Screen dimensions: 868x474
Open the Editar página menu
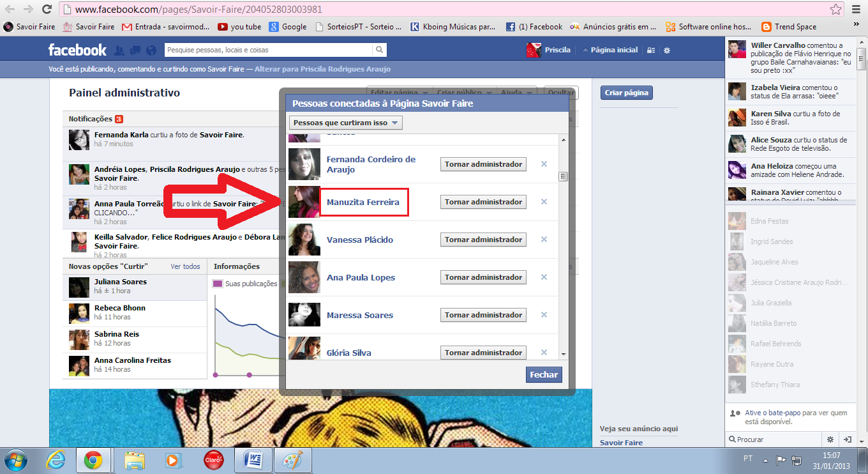400,93
